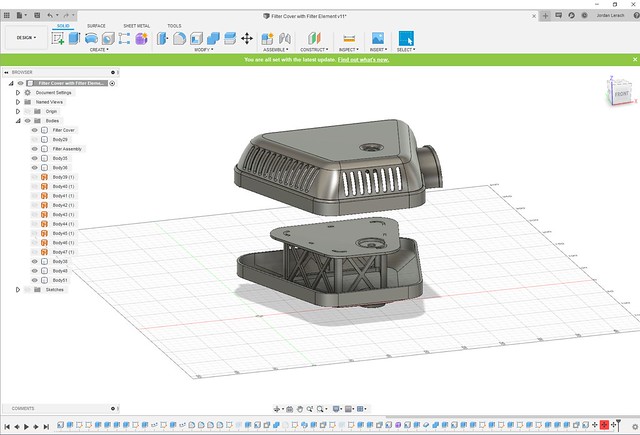The width and height of the screenshot is (640, 435).
Task: Click the Measure tool icon
Action: pos(349,38)
